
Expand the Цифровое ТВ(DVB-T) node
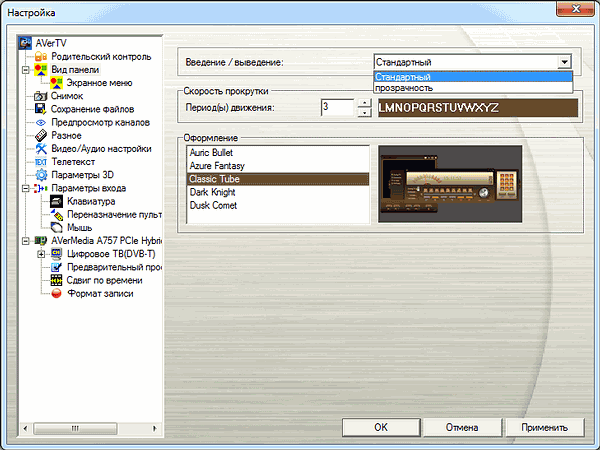(x=41, y=254)
